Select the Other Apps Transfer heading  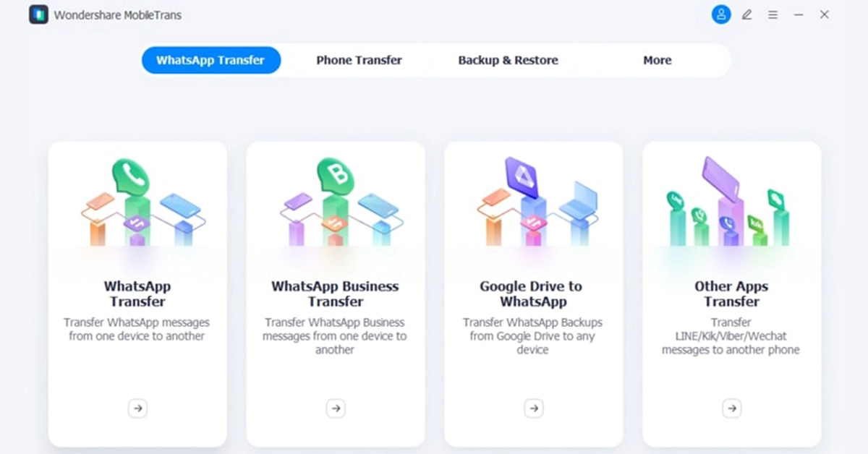coord(731,294)
